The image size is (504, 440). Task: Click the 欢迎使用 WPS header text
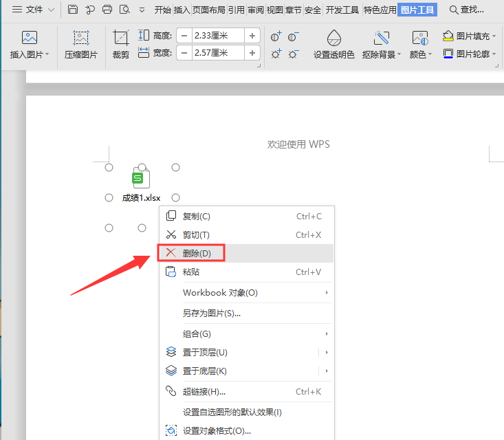click(298, 144)
